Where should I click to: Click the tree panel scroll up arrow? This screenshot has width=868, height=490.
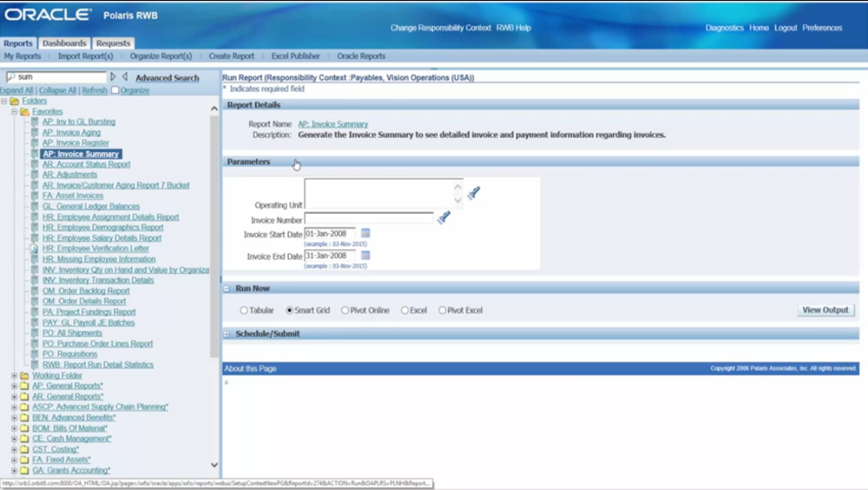click(x=214, y=109)
